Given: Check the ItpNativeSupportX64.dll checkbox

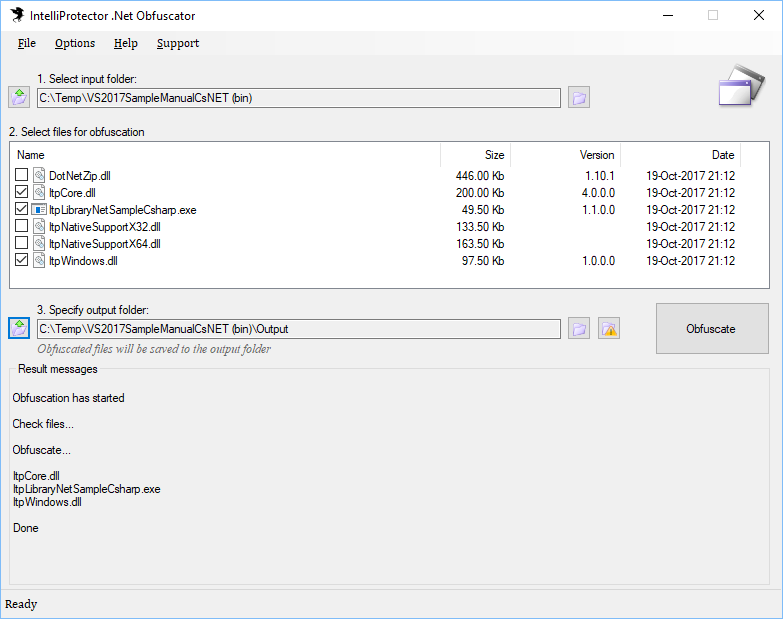Looking at the screenshot, I should pyautogui.click(x=21, y=243).
